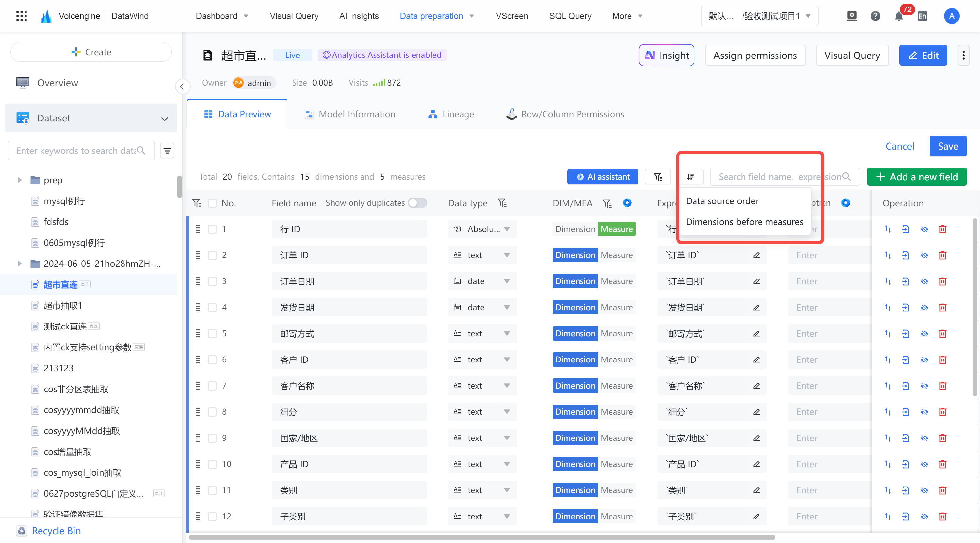Image resolution: width=980 pixels, height=543 pixels.
Task: Open Row/Column Permissions tab
Action: click(x=565, y=114)
